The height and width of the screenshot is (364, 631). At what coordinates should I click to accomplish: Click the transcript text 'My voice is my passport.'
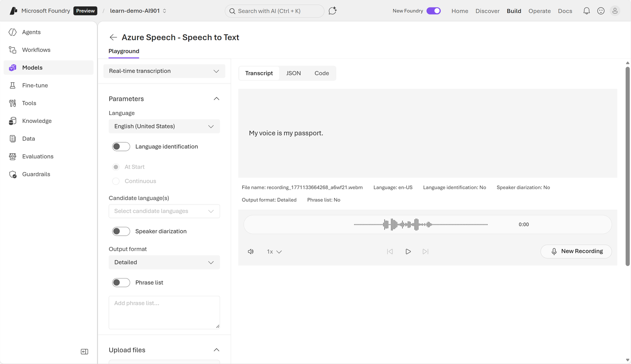(x=286, y=133)
